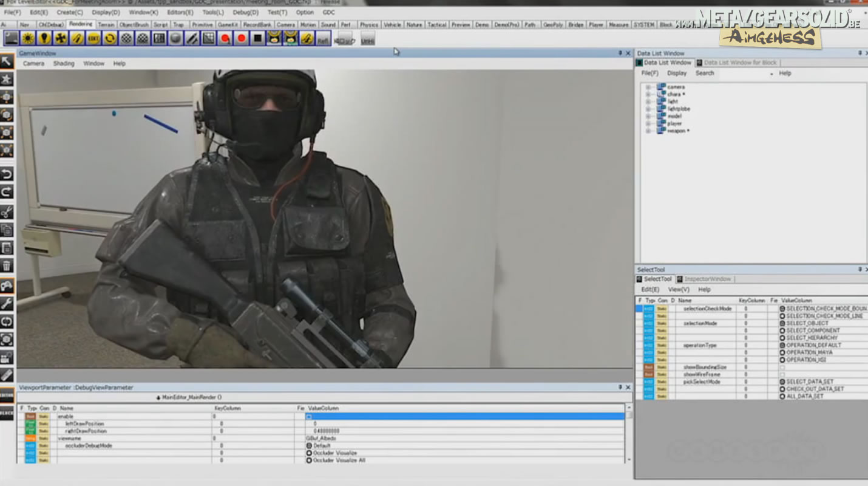Click the rightDrawPosition value 0.48000000

point(327,431)
